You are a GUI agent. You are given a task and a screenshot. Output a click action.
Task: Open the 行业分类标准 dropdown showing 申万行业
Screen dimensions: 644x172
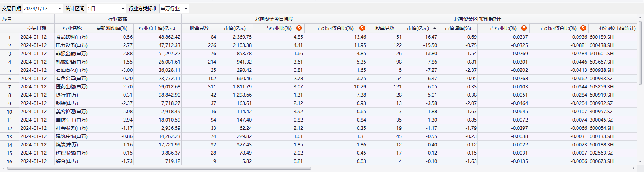coord(186,8)
